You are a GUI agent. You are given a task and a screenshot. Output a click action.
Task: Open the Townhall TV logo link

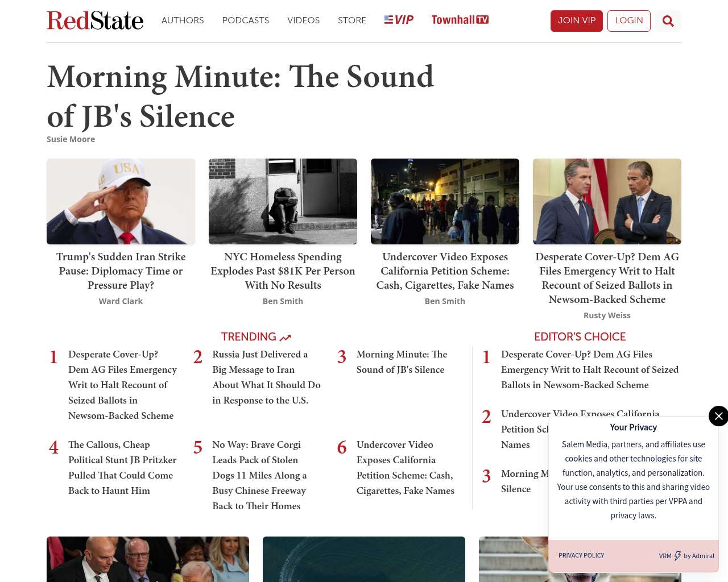(x=460, y=20)
